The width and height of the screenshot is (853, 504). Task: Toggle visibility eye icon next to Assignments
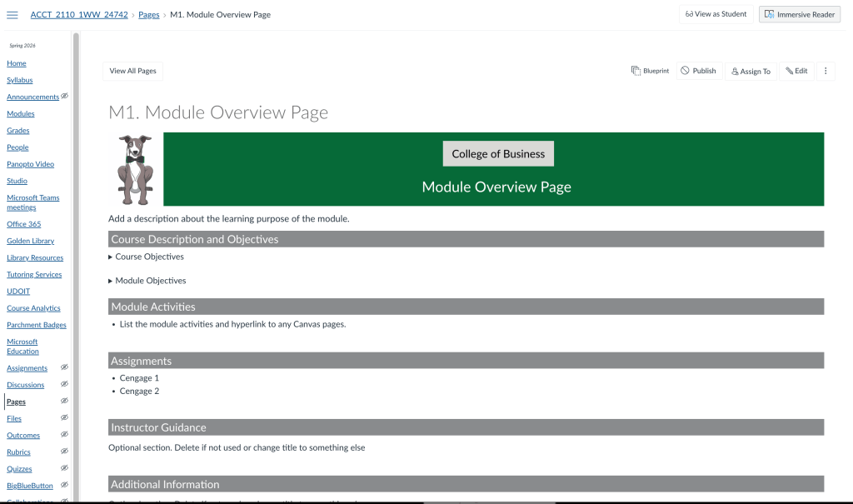click(65, 367)
